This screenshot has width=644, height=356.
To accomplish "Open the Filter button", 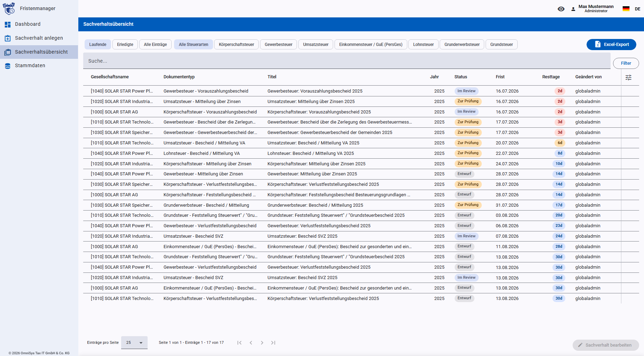I will pyautogui.click(x=626, y=63).
